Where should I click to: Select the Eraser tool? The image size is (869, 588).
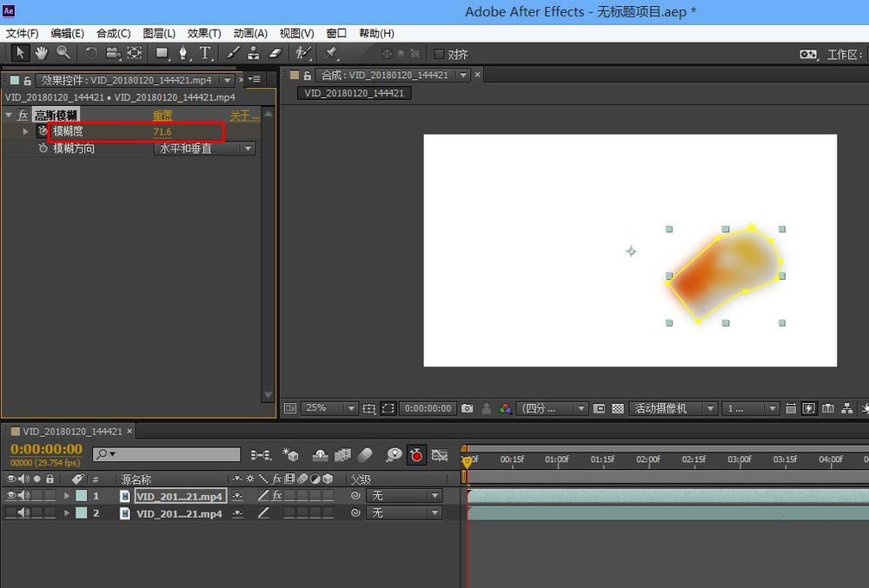click(276, 54)
